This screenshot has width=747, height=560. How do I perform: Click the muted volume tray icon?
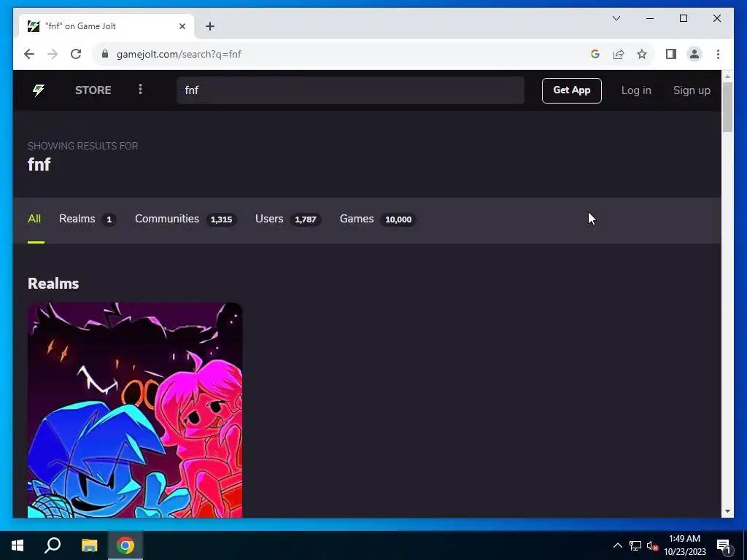[652, 545]
